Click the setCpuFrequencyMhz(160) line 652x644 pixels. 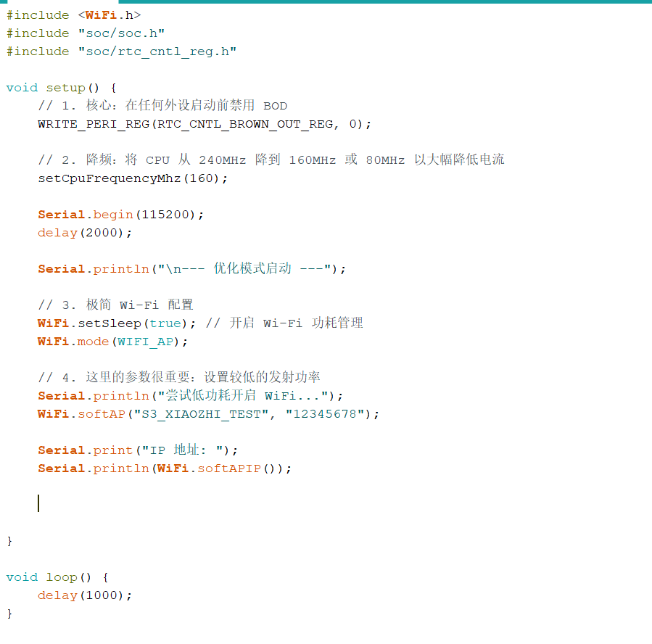click(133, 178)
